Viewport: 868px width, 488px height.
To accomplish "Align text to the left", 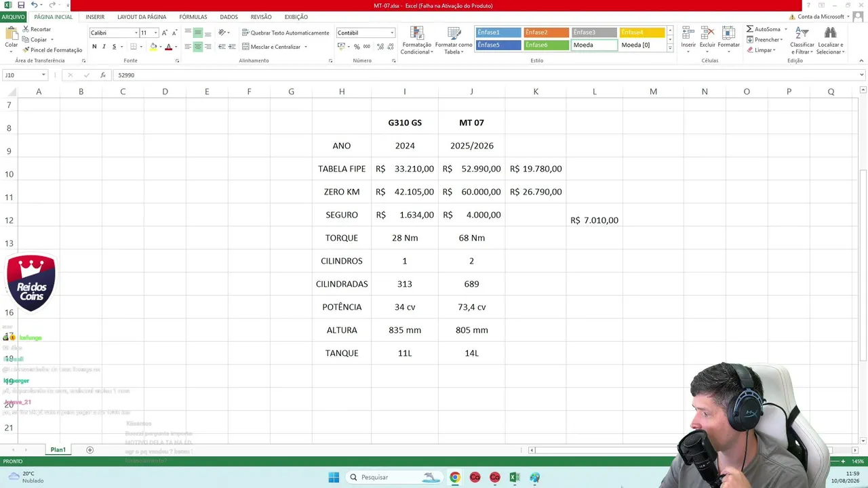I will coord(188,47).
